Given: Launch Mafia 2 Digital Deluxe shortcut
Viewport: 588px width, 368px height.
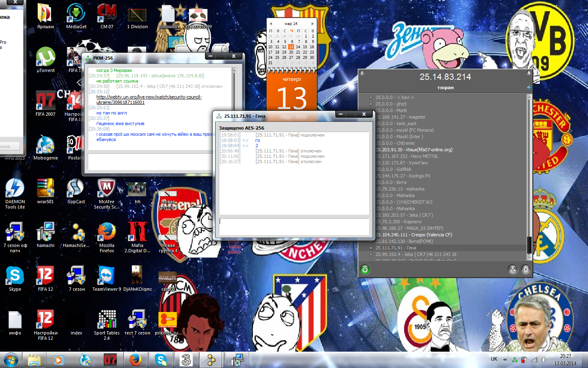Looking at the screenshot, I should (x=137, y=238).
